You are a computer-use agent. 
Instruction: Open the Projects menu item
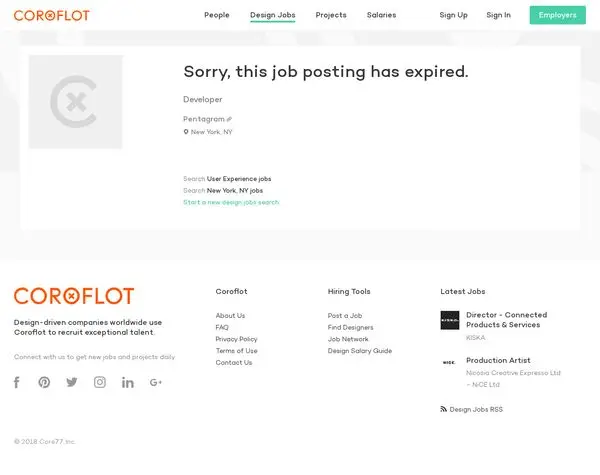coord(331,15)
